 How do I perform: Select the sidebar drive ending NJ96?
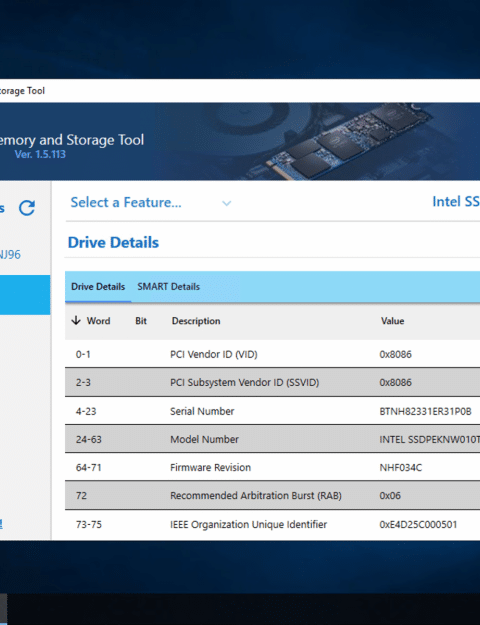[10, 254]
